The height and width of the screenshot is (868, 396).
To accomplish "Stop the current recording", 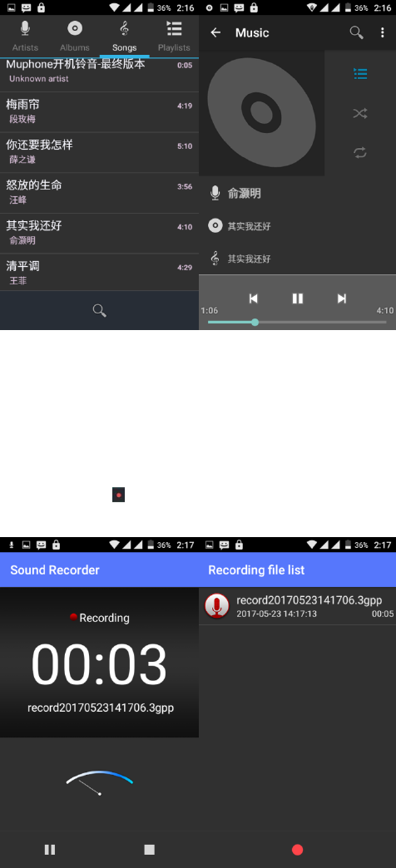I will [149, 850].
